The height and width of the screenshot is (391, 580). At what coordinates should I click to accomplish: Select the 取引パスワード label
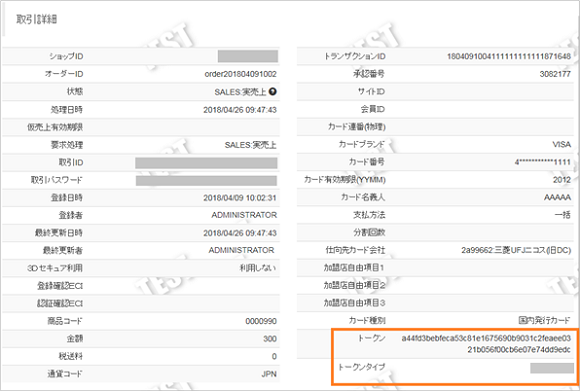tap(57, 180)
